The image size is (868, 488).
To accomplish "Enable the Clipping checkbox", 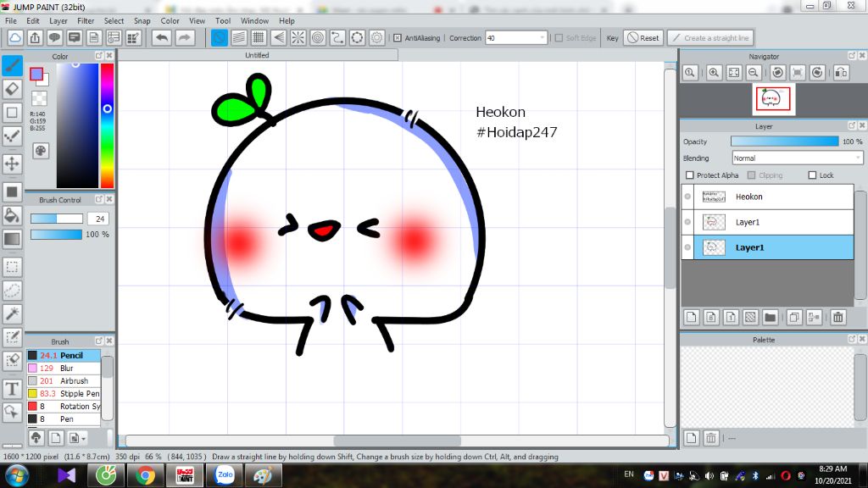I will [751, 175].
